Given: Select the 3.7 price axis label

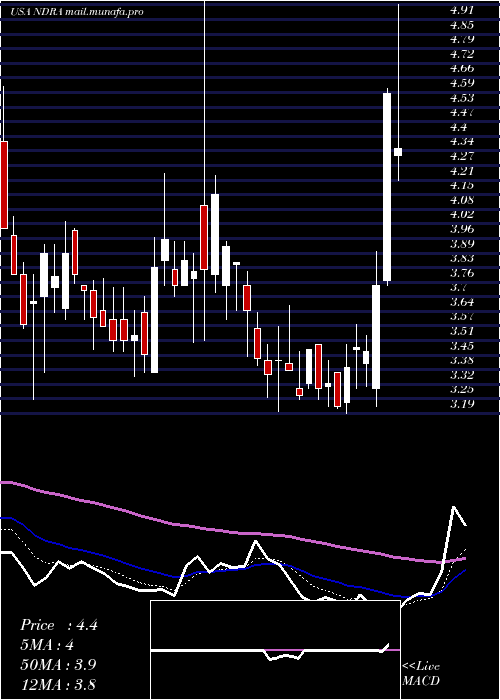Looking at the screenshot, I should click(x=458, y=288).
